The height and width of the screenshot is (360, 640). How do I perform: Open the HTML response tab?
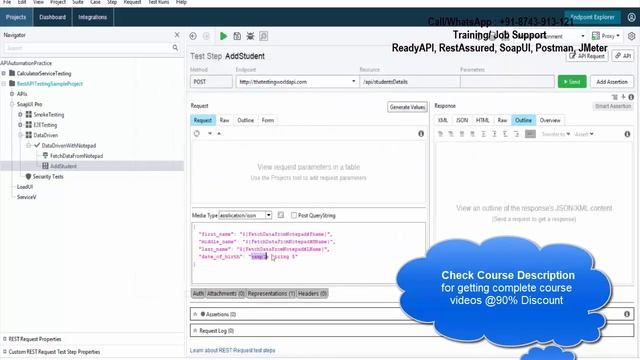click(x=482, y=120)
